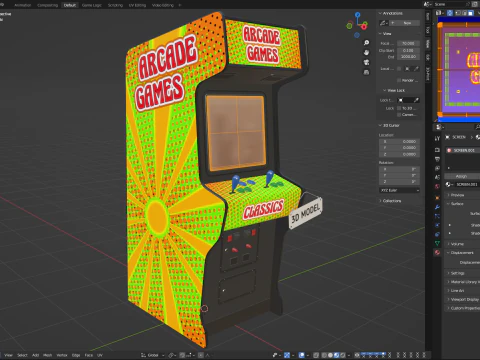Toggle snapping magnet in viewport header
Screen dimensions: 480x360
click(182, 355)
